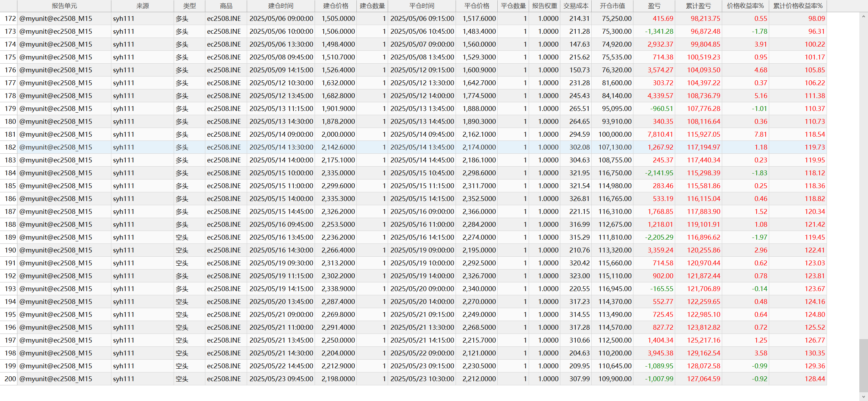Select row number 182
868x401 pixels.
9,147
